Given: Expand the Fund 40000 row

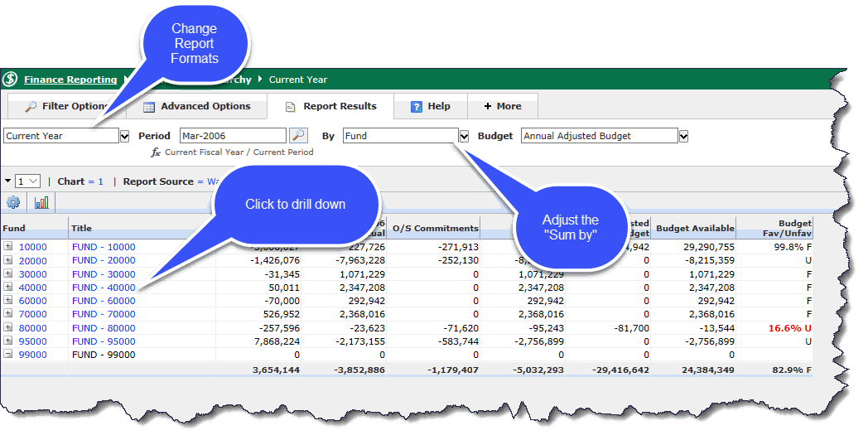Looking at the screenshot, I should click(8, 288).
